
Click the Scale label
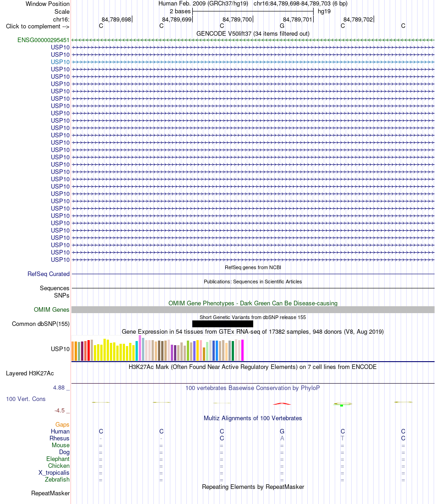coord(62,11)
